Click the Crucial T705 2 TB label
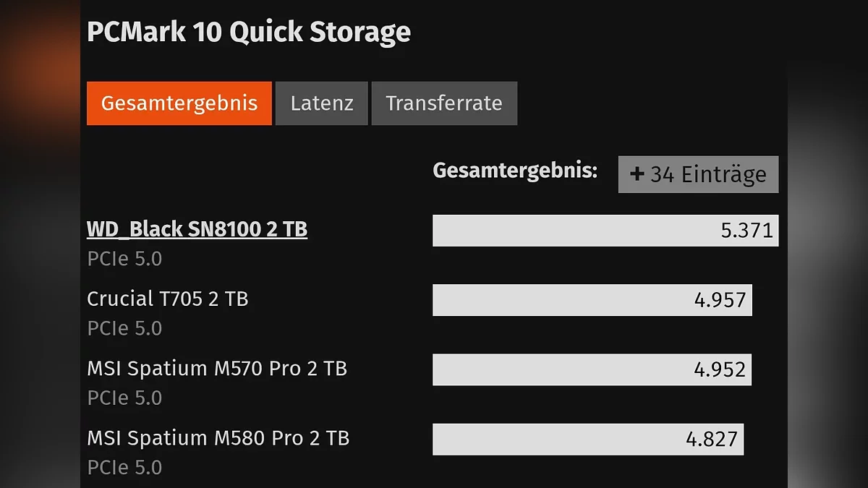Viewport: 868px width, 488px height. [x=167, y=299]
